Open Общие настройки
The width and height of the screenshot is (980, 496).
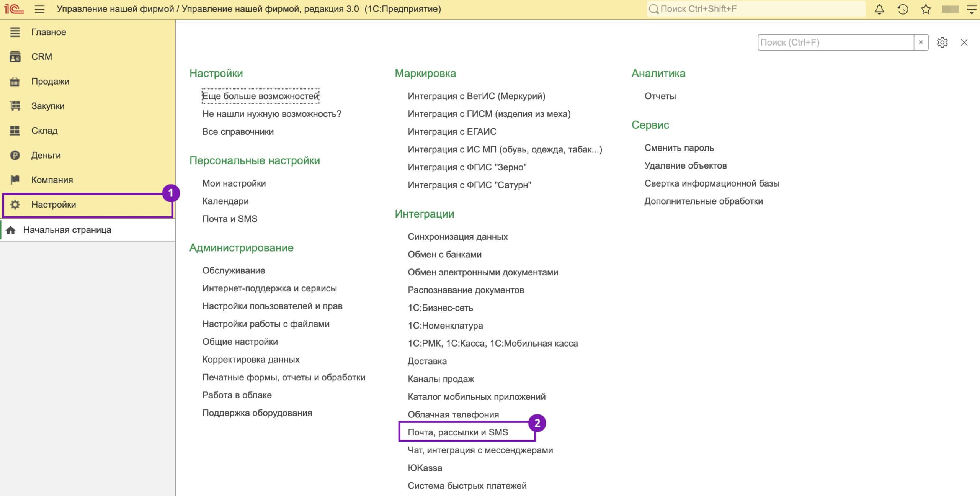pos(240,342)
